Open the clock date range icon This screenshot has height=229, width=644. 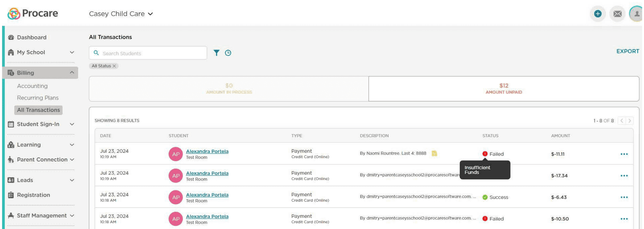coord(228,53)
